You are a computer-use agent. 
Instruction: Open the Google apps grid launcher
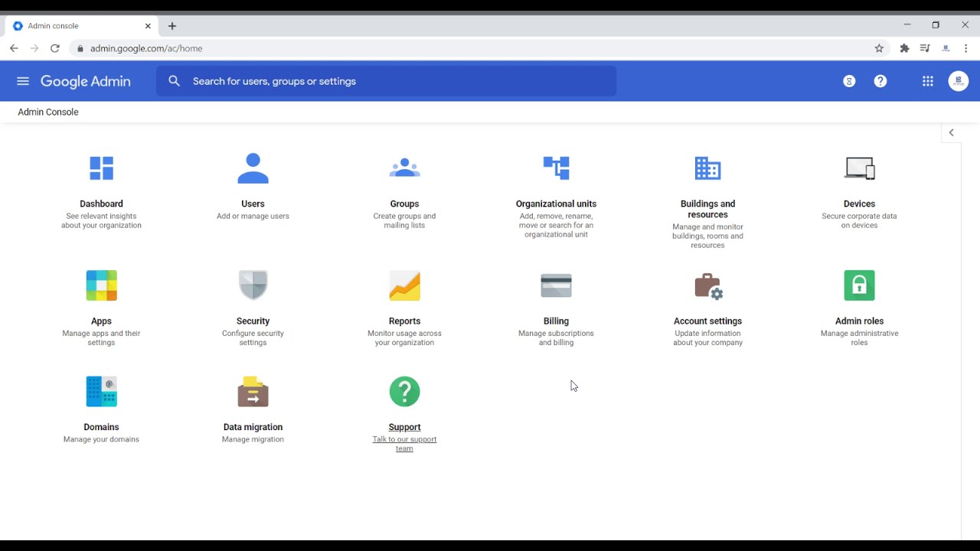[927, 80]
